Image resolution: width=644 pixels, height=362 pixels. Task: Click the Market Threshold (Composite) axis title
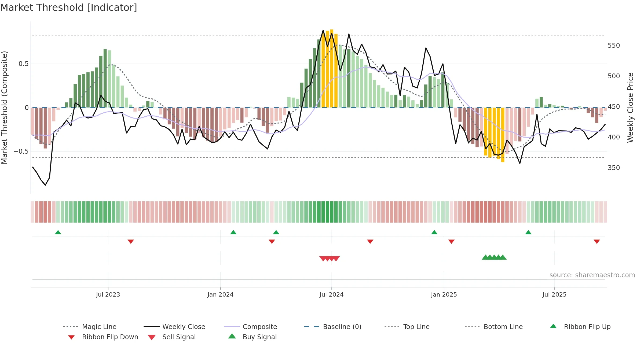(x=4, y=108)
